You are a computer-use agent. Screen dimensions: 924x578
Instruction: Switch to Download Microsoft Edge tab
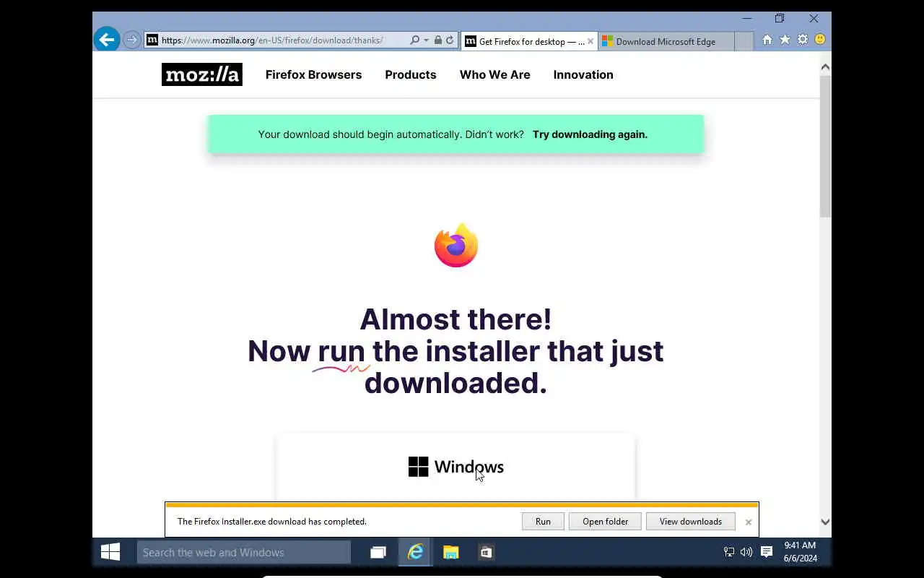point(665,41)
